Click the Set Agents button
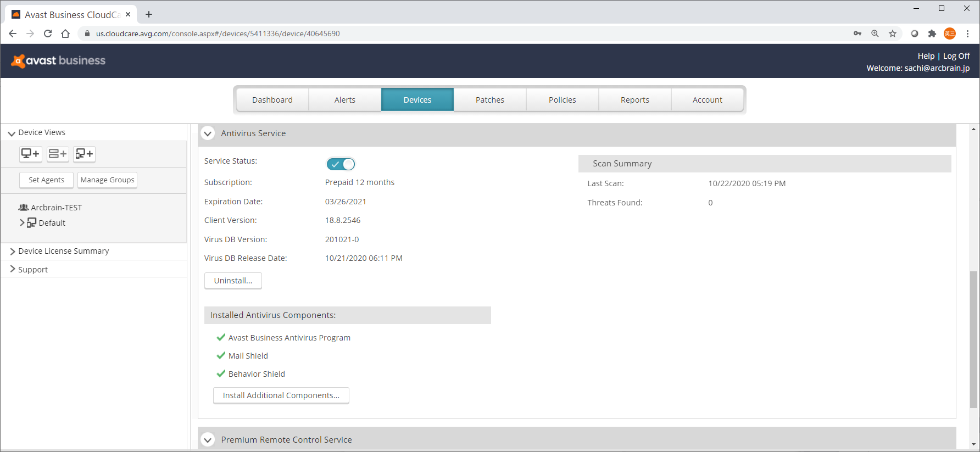Screen dimensions: 980x452 click(x=46, y=180)
